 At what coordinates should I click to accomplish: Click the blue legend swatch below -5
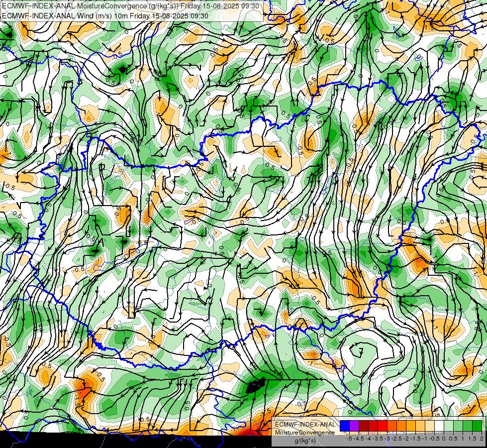(x=345, y=426)
